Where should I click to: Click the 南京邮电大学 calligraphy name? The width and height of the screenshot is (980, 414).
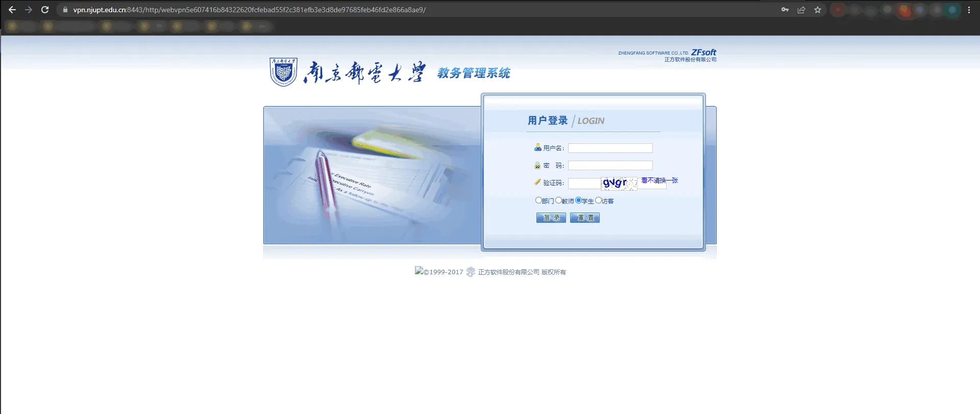(x=364, y=72)
